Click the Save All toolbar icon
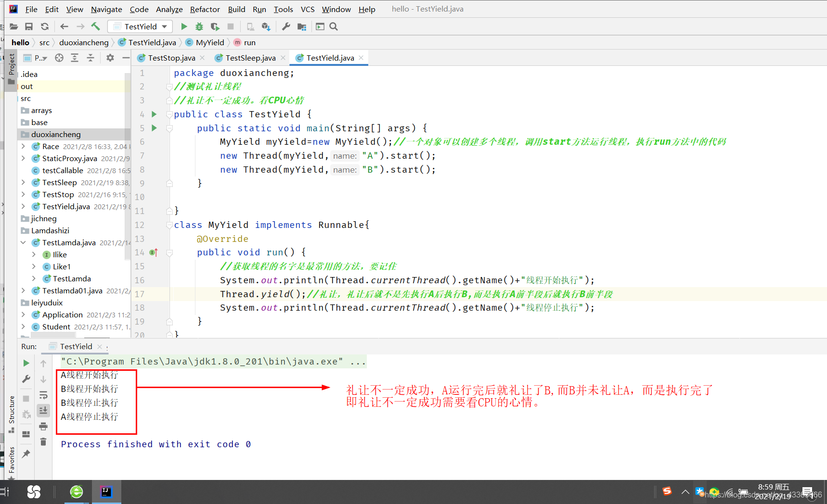Screen dimensions: 827x504 click(x=29, y=26)
